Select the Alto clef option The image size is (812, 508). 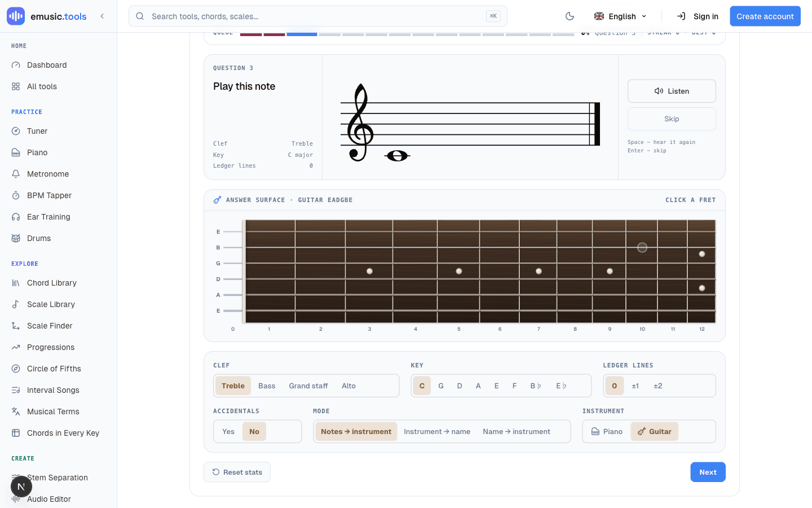tap(348, 386)
